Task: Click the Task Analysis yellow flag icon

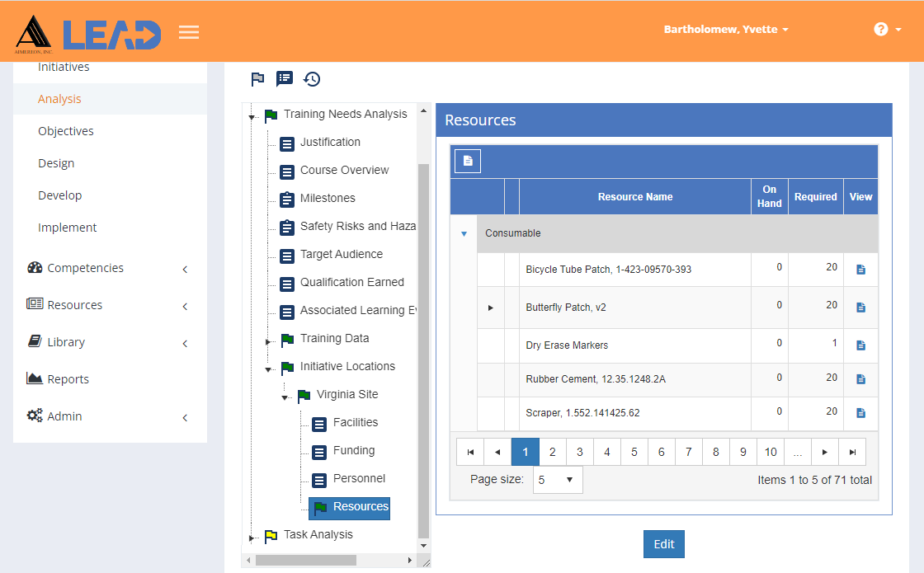Action: [271, 536]
